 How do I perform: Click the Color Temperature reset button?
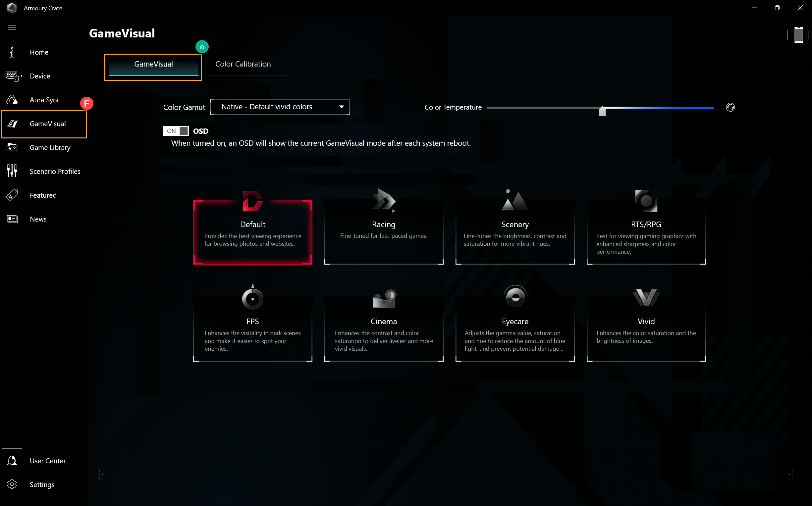coord(731,107)
